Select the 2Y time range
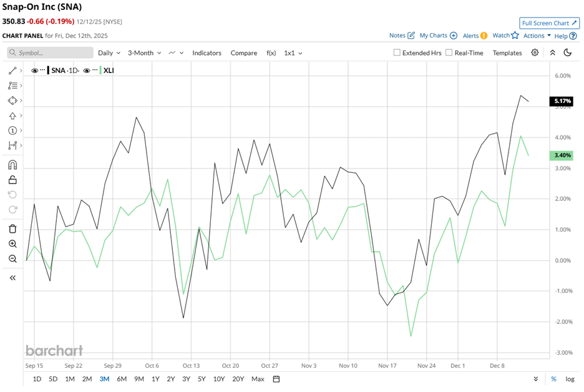 click(x=170, y=379)
